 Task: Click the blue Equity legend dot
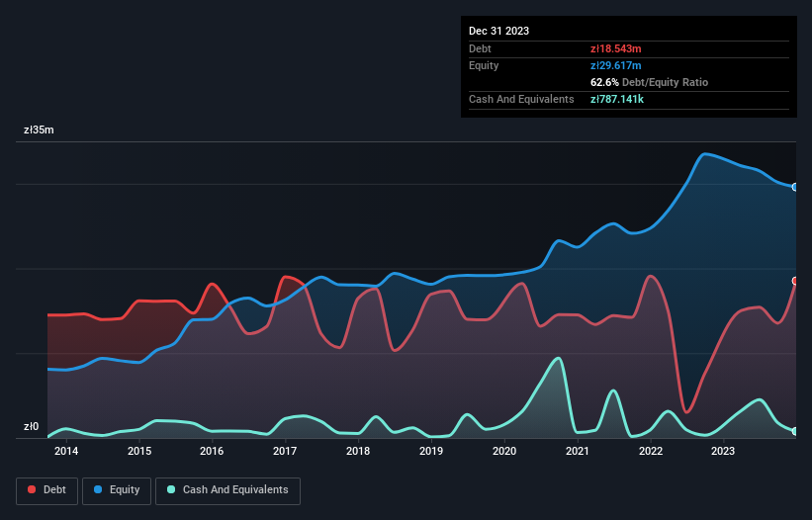click(99, 489)
